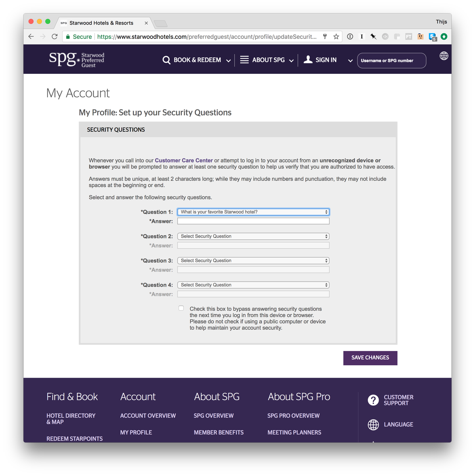475x476 pixels.
Task: Bookmark this page with the star icon
Action: (336, 36)
